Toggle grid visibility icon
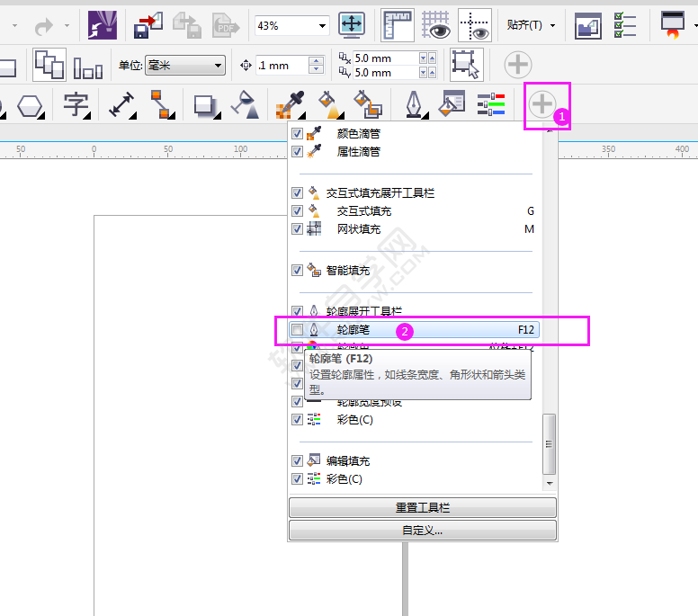Viewport: 698px width, 616px height. click(x=436, y=25)
